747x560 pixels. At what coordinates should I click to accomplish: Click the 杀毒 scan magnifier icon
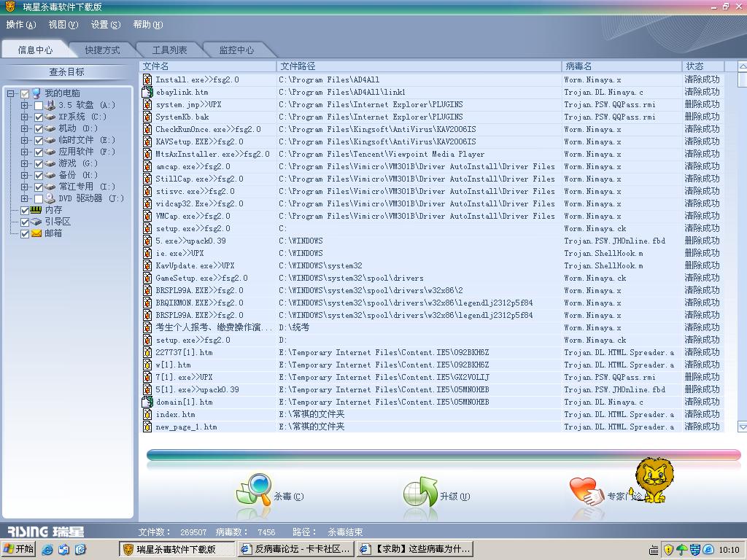254,490
